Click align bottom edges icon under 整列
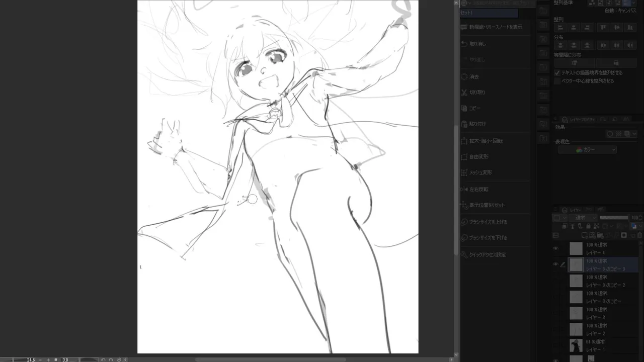Screen dimensions: 644x362 pos(630,28)
